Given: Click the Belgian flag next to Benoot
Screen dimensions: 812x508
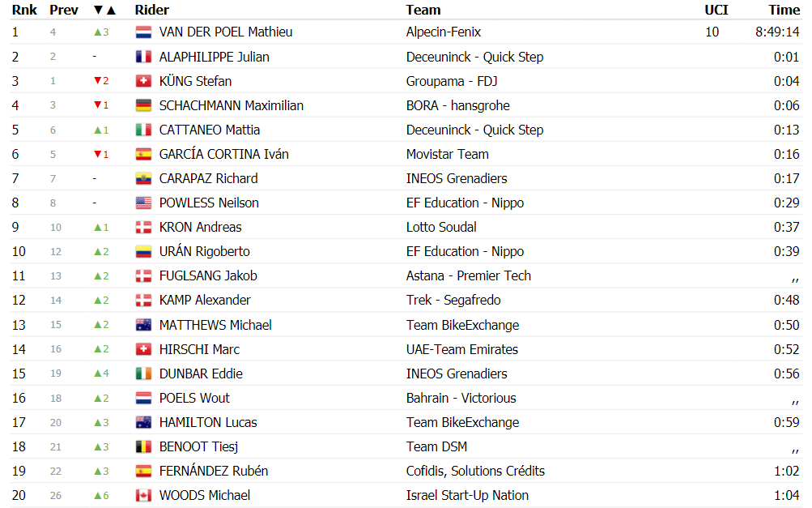Looking at the screenshot, I should [x=143, y=447].
